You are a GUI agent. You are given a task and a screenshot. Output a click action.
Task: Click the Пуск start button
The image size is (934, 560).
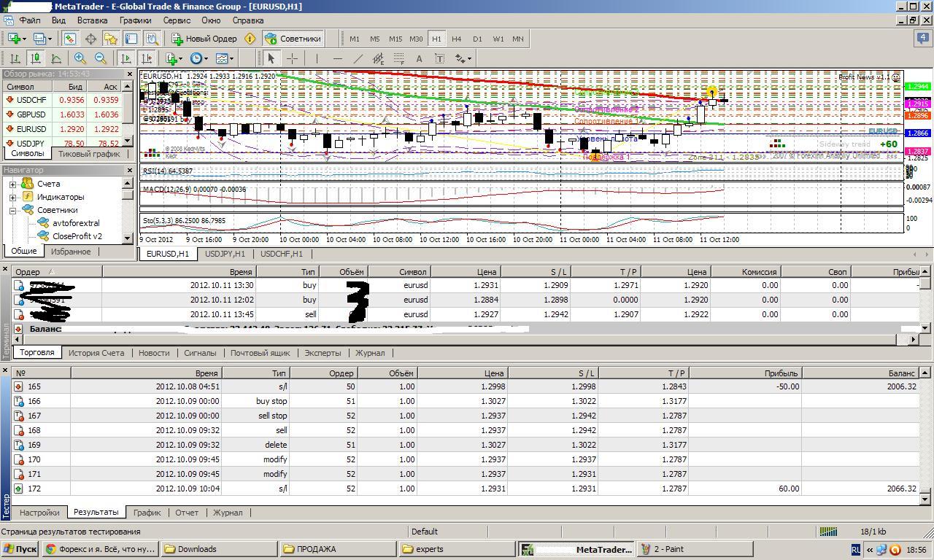pos(20,549)
